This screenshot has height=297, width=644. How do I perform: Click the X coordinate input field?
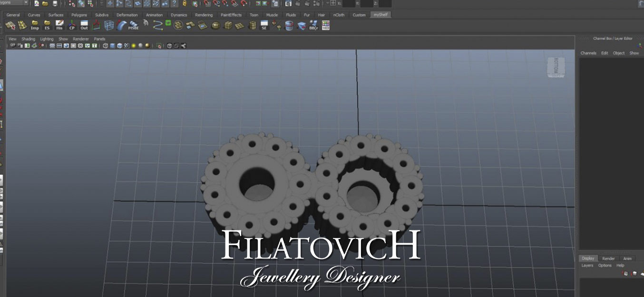pos(349,3)
